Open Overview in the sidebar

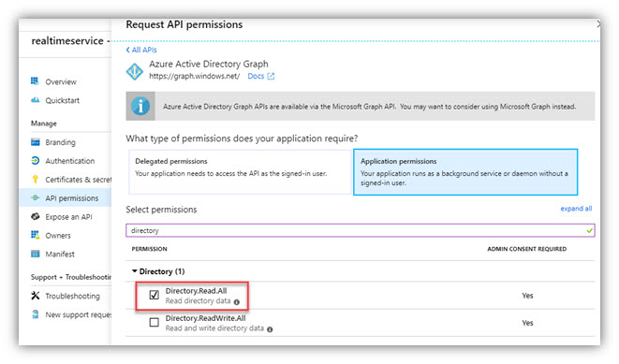(61, 81)
